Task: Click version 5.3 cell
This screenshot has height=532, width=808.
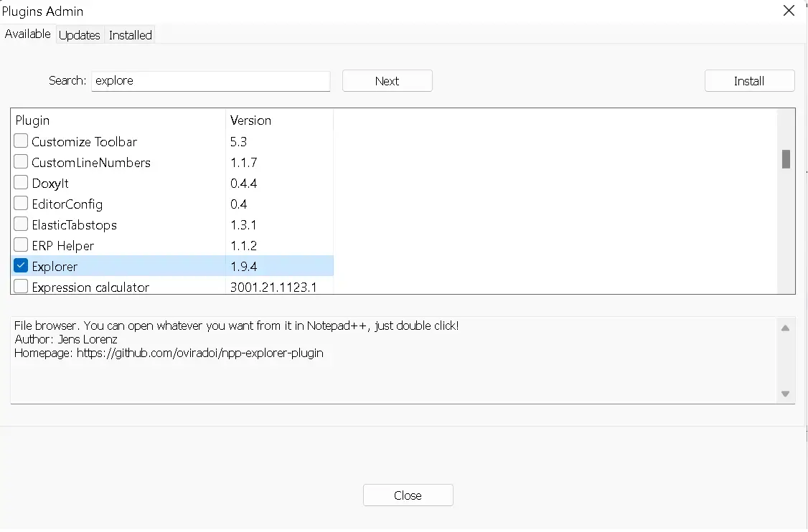Action: click(238, 142)
